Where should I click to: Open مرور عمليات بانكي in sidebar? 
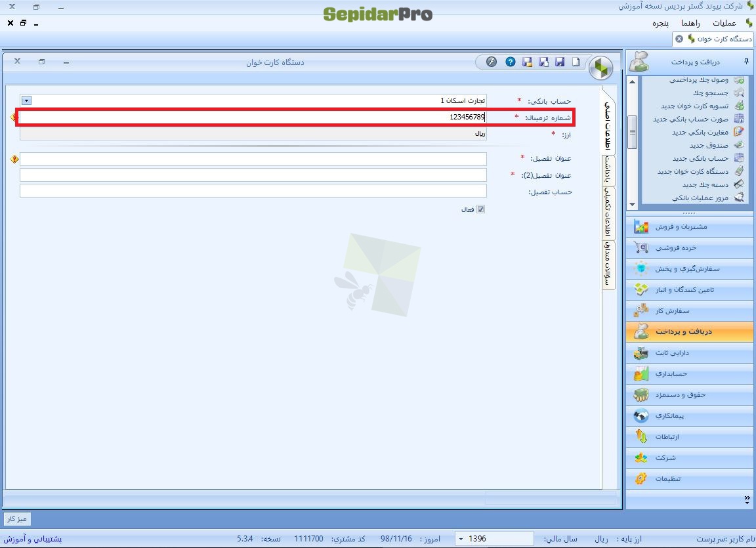point(707,198)
